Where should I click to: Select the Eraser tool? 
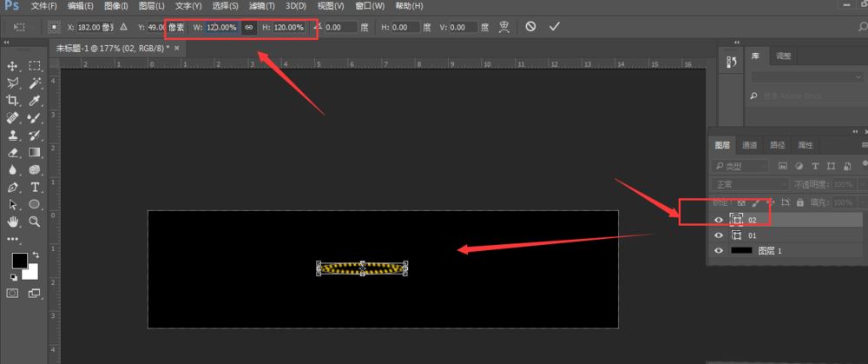[12, 152]
